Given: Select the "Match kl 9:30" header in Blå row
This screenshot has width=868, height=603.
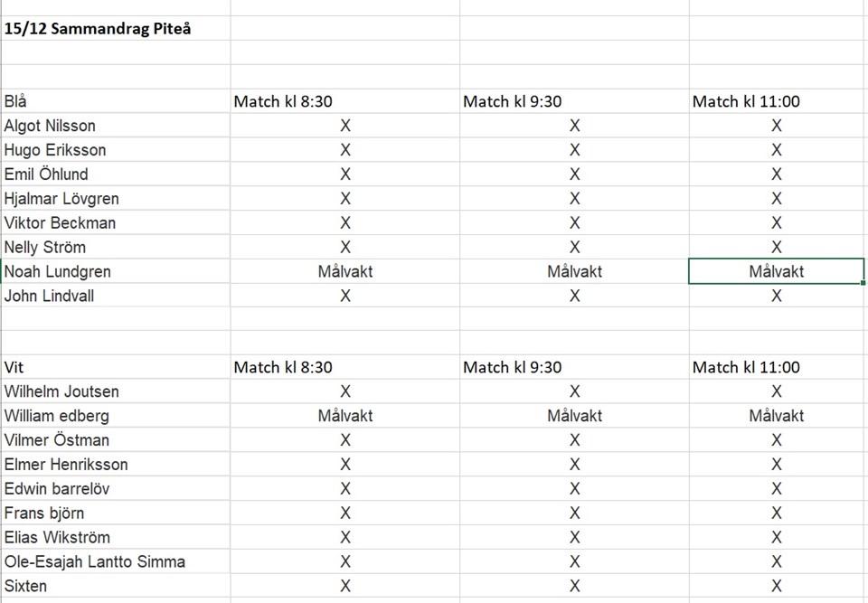Looking at the screenshot, I should point(512,101).
